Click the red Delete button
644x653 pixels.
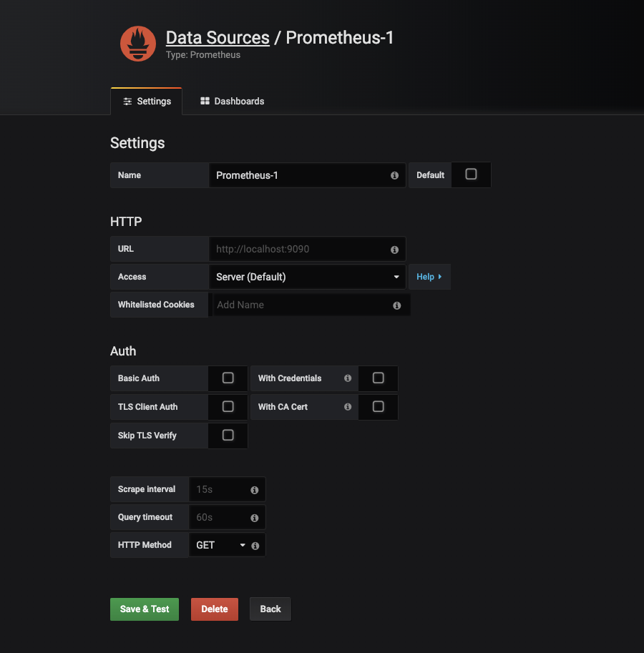tap(215, 609)
